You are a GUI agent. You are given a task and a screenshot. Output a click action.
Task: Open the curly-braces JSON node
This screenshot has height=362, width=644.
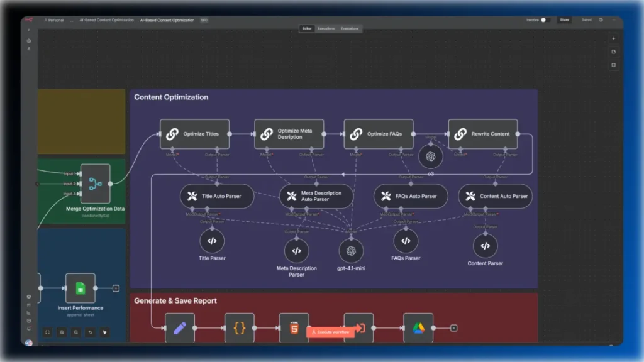coord(240,327)
